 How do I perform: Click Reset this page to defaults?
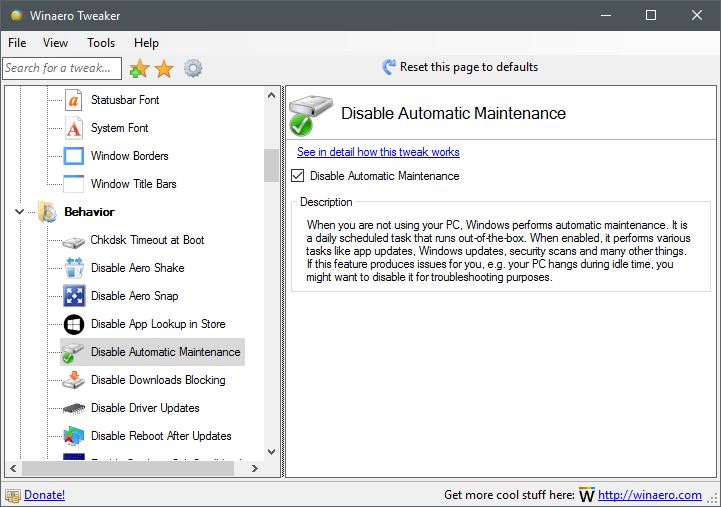click(x=469, y=67)
